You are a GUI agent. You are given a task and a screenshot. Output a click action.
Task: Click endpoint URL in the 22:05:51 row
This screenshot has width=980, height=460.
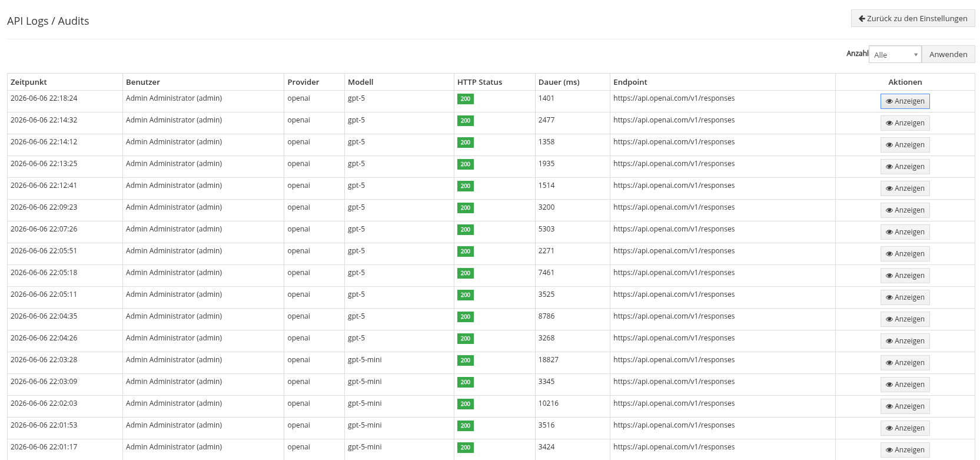coord(674,251)
